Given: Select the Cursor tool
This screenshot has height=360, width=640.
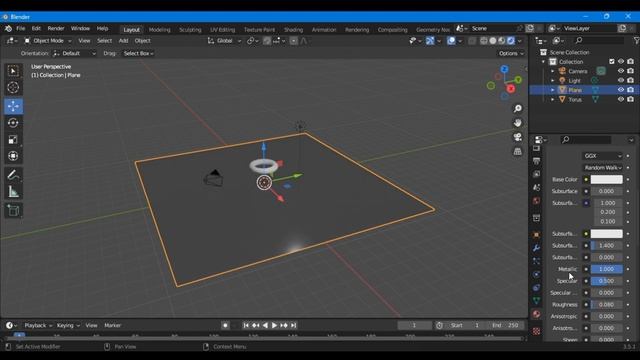Looking at the screenshot, I should pyautogui.click(x=13, y=88).
